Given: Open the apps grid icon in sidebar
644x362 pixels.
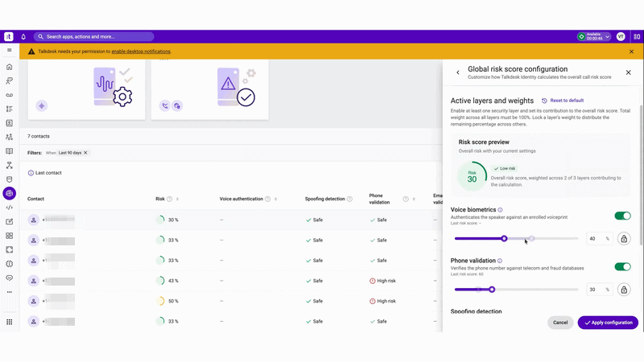Looking at the screenshot, I should (10, 236).
